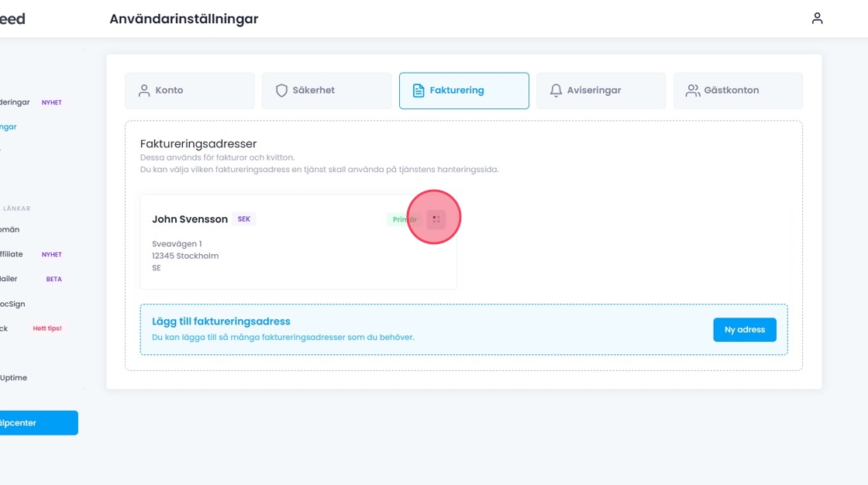Select the Säkerhet tab label

point(313,91)
